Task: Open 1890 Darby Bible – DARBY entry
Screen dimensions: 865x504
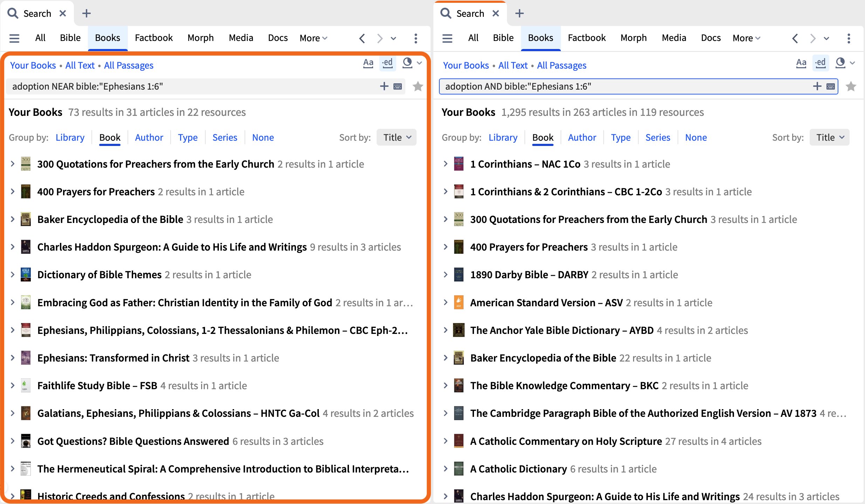Action: click(x=529, y=274)
